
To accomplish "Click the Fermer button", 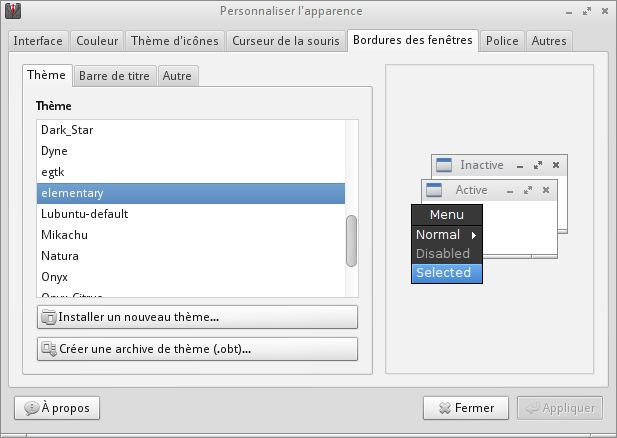I will click(x=466, y=408).
